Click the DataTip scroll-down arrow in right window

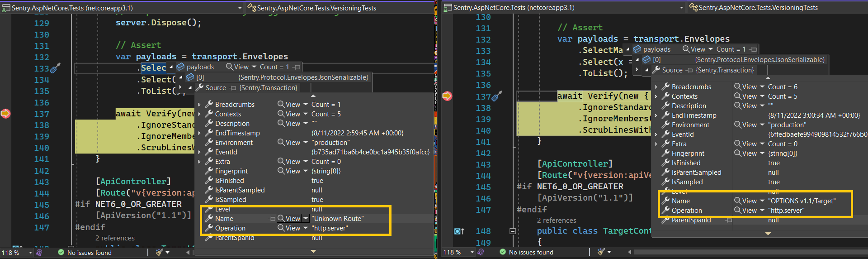(768, 234)
